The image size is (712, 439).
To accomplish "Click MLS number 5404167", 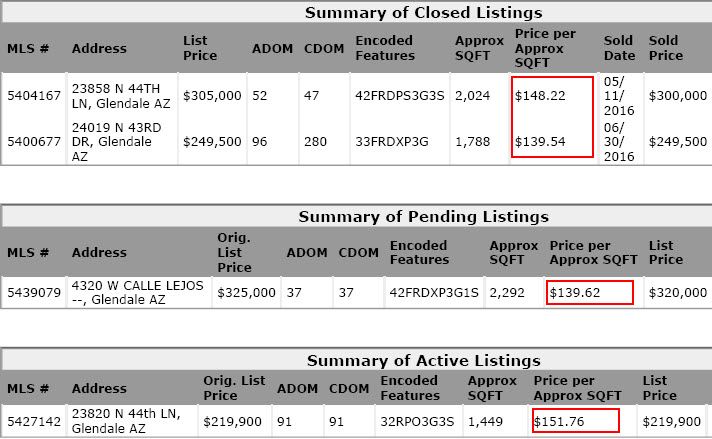I will [34, 96].
